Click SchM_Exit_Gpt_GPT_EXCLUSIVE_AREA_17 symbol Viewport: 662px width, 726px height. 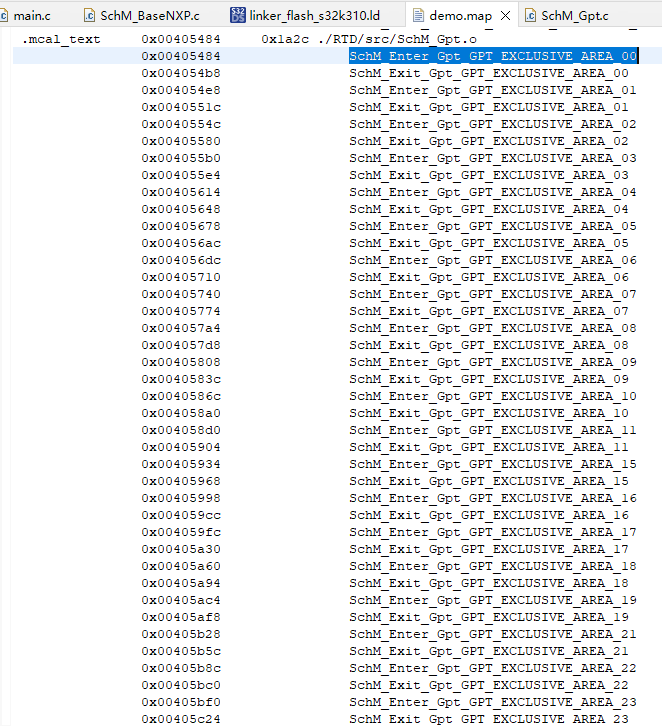click(489, 549)
